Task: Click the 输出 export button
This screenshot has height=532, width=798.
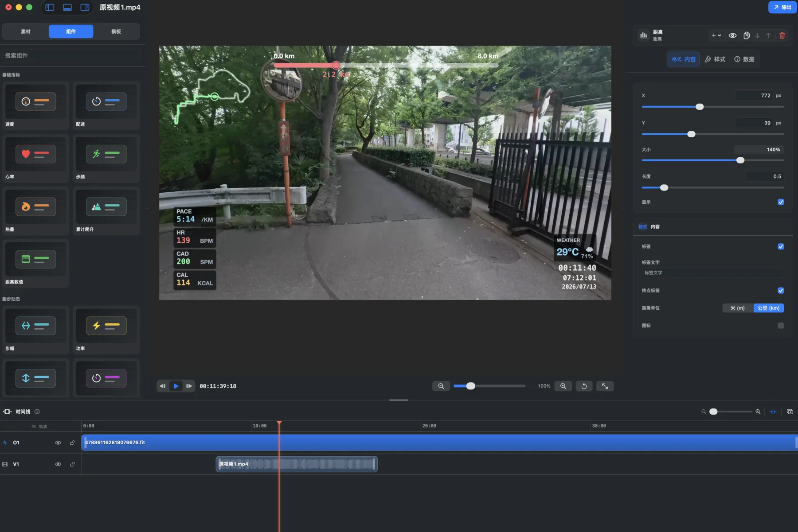Action: pyautogui.click(x=782, y=7)
